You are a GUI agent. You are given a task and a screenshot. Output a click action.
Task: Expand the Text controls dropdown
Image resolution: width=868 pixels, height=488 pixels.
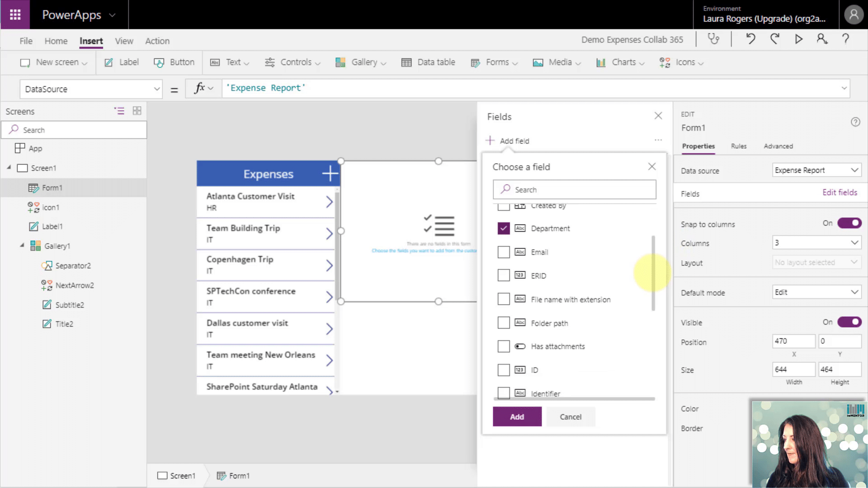230,62
